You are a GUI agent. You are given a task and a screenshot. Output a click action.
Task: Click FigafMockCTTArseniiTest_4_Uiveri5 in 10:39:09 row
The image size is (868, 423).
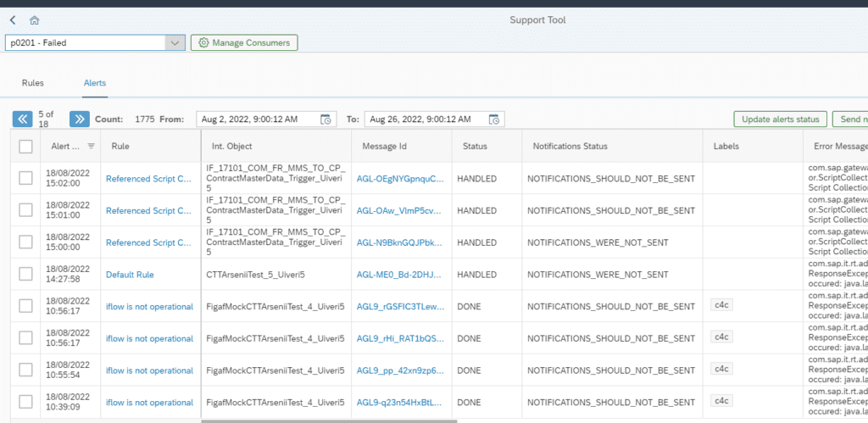coord(275,403)
